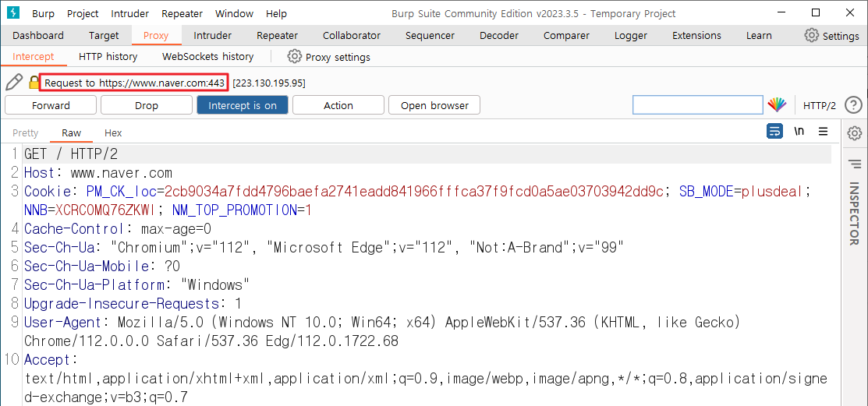Image resolution: width=868 pixels, height=406 pixels.
Task: Click the colorful highlight picker icon
Action: point(777,104)
